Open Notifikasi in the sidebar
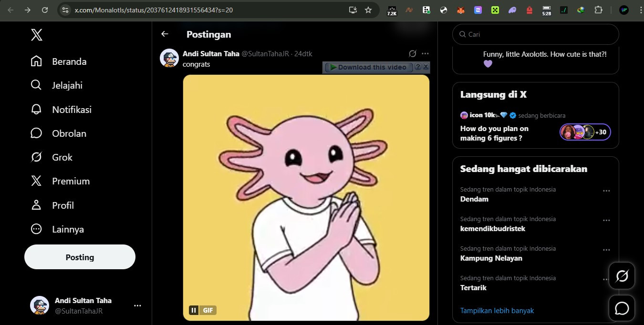Image resolution: width=644 pixels, height=325 pixels. 61,110
